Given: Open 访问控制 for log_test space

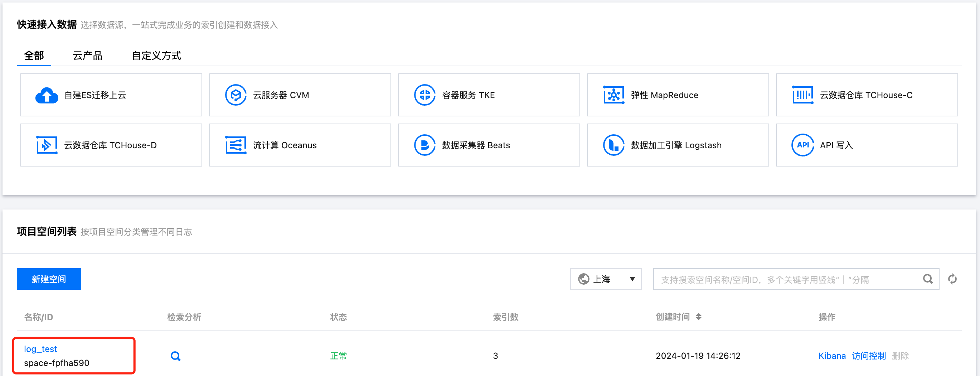Looking at the screenshot, I should pyautogui.click(x=869, y=356).
